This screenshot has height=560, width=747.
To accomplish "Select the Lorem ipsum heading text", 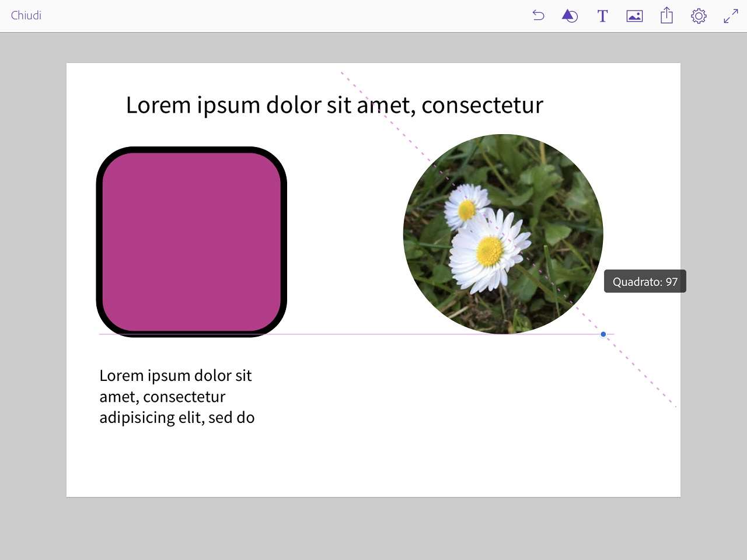I will tap(334, 105).
